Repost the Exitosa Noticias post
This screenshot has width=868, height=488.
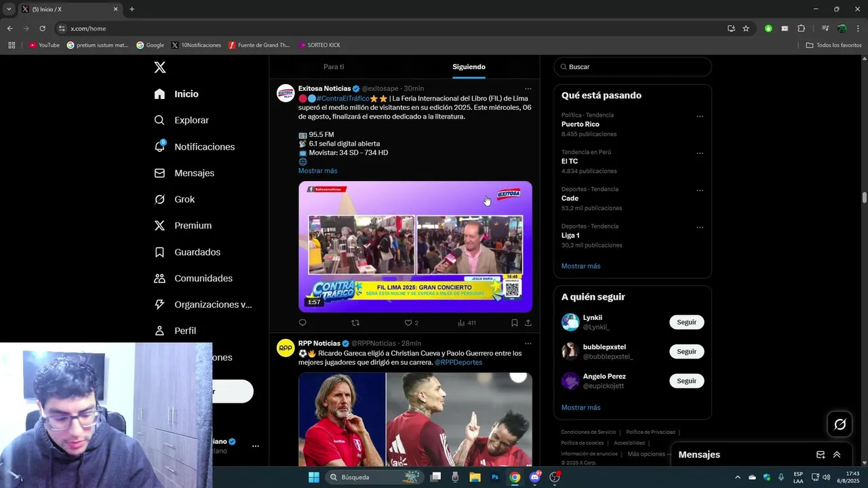coord(355,323)
